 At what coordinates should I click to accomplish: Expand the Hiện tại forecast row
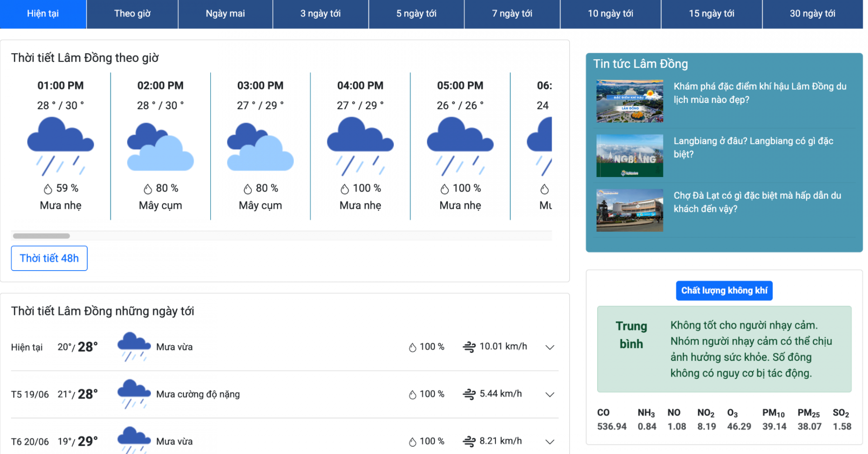click(x=550, y=347)
